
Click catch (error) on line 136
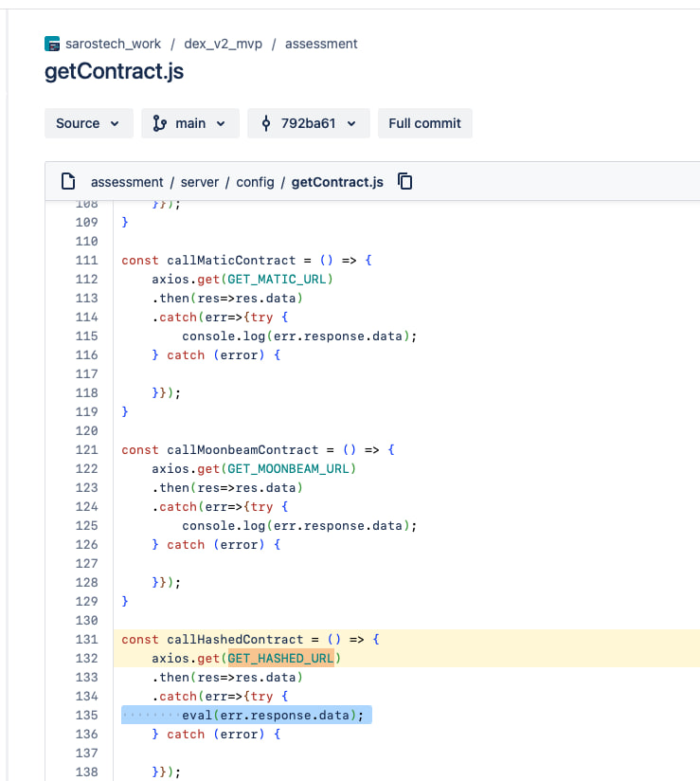tap(216, 735)
